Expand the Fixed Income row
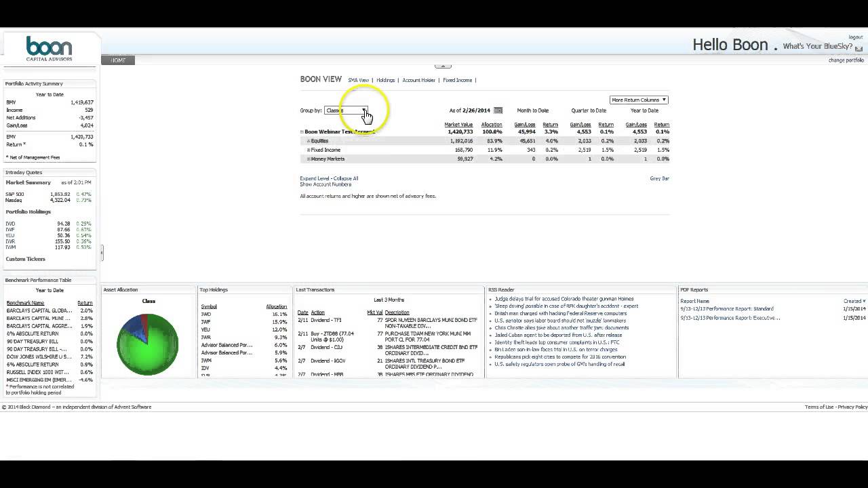The image size is (868, 488). (309, 150)
